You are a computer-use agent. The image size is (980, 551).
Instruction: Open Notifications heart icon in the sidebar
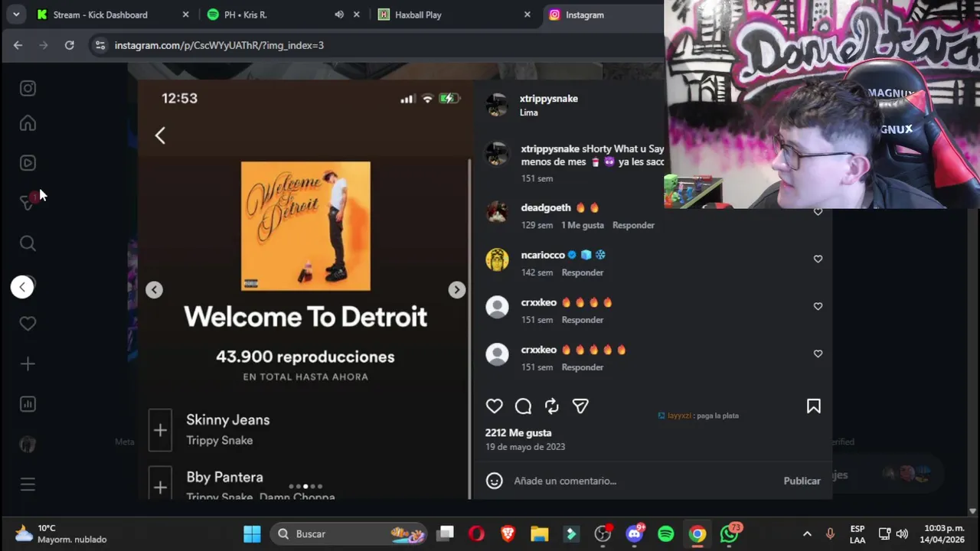click(28, 324)
